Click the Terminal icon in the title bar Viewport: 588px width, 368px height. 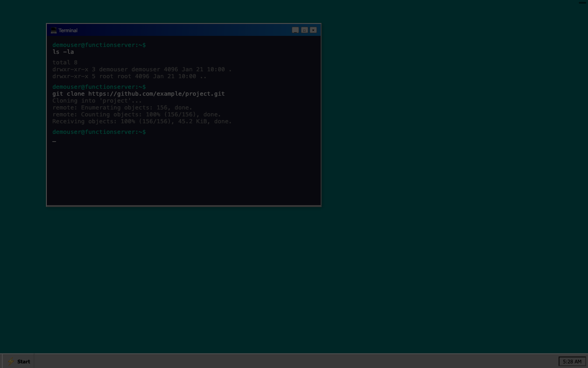point(55,30)
